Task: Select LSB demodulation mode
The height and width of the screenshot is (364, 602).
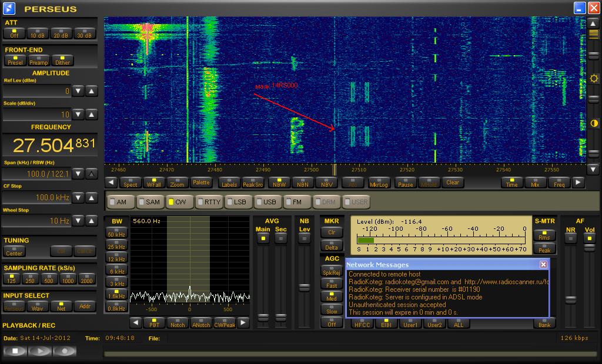Action: [x=239, y=202]
